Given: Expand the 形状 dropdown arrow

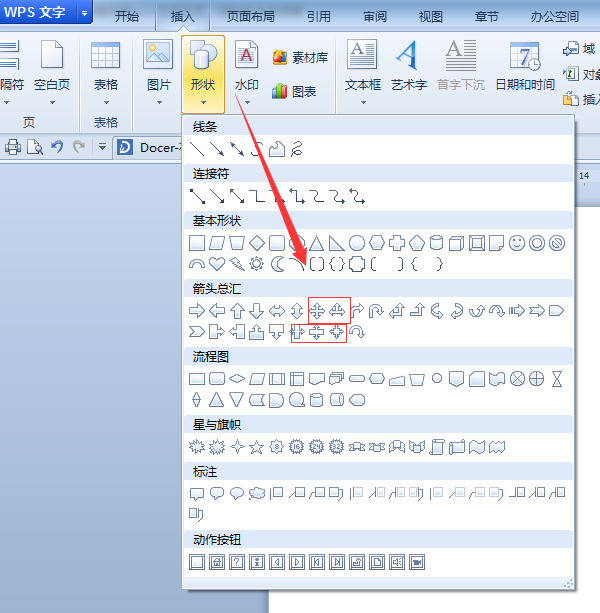Looking at the screenshot, I should coord(203,103).
